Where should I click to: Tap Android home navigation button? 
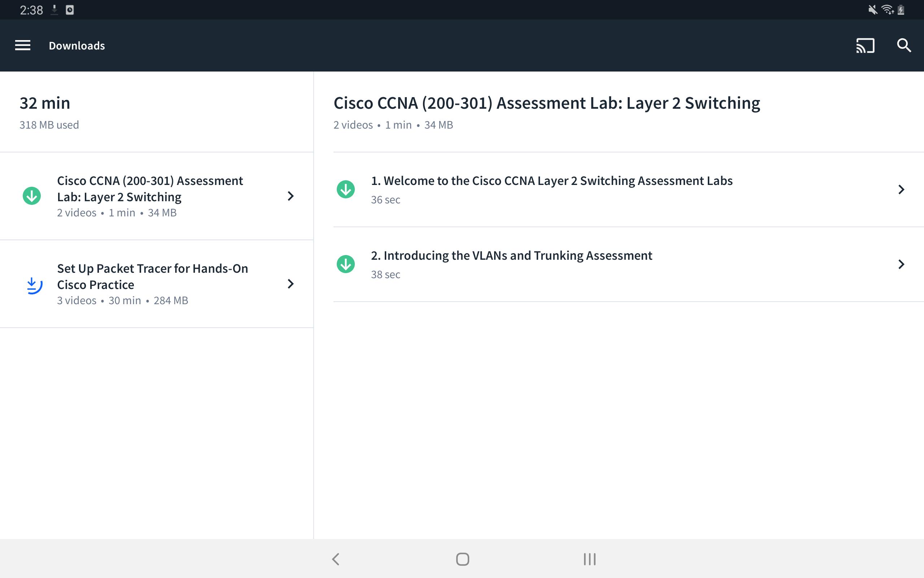point(462,559)
